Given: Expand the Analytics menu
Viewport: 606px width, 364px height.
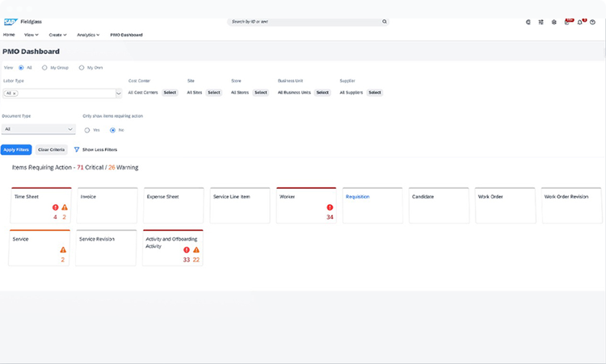Looking at the screenshot, I should click(88, 35).
